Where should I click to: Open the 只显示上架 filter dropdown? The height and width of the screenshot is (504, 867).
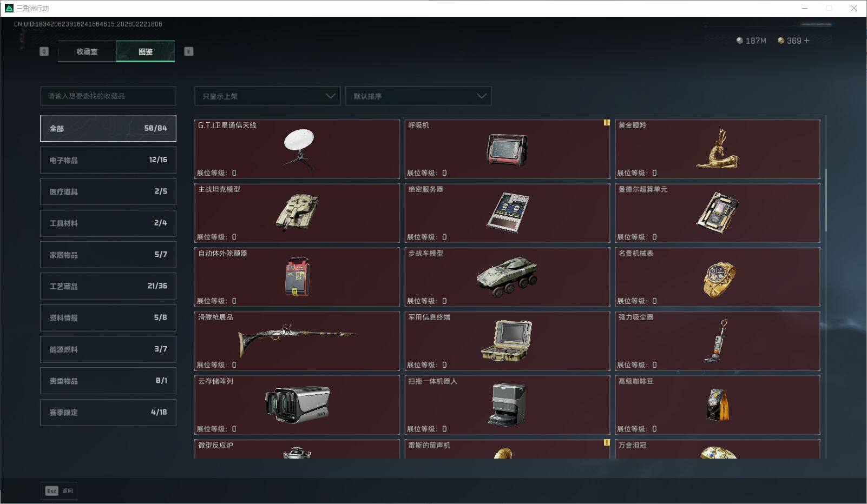coord(267,96)
